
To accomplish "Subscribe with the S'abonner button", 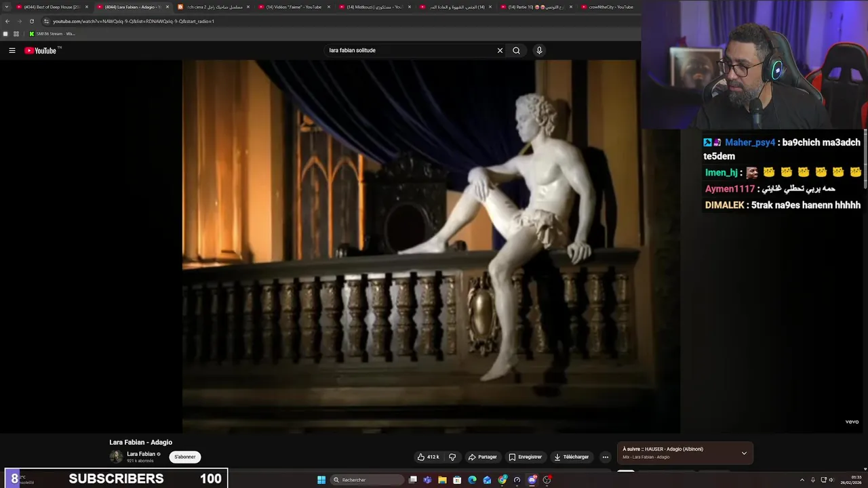I will pyautogui.click(x=184, y=457).
